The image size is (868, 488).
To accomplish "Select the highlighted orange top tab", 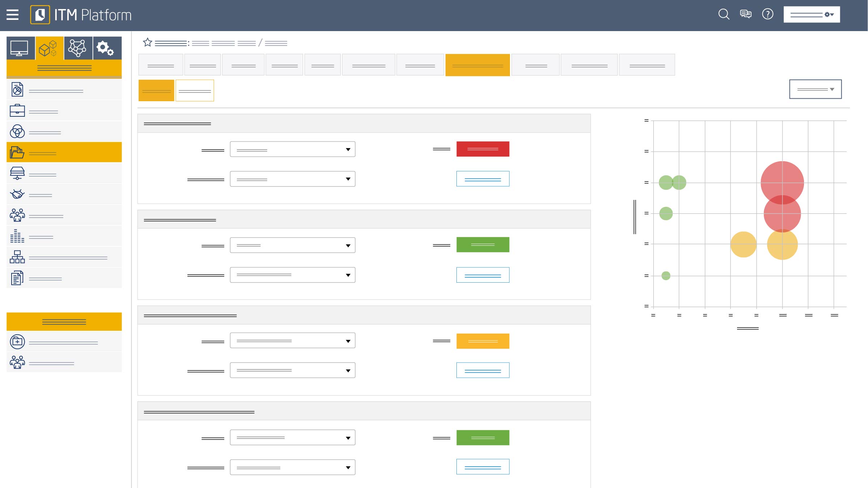I will pos(477,65).
